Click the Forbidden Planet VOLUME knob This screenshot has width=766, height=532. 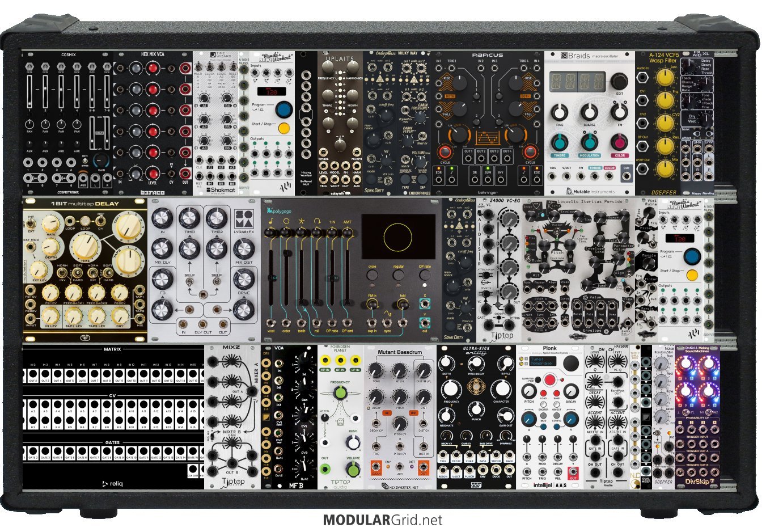353,470
